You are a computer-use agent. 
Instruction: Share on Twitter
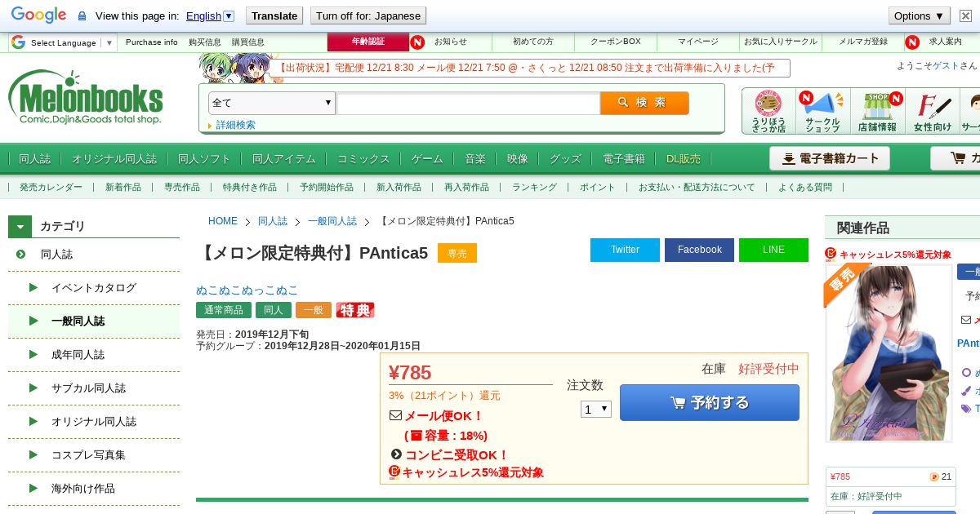(x=625, y=250)
